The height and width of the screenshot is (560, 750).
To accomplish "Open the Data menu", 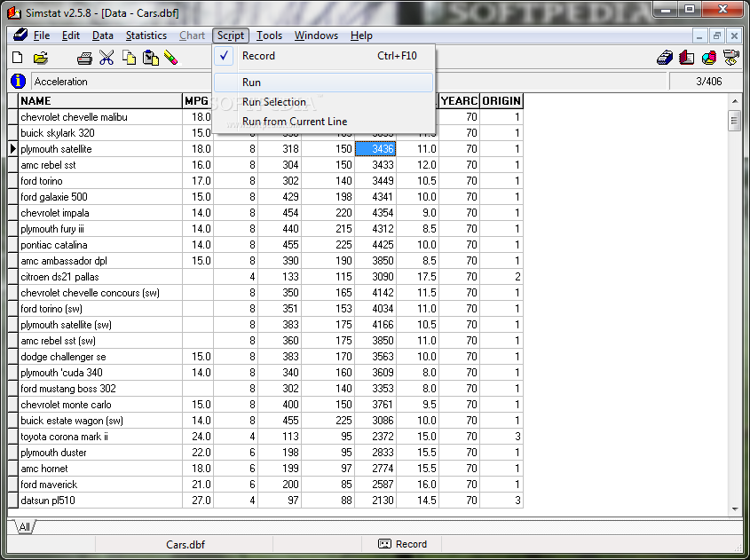I will coord(102,35).
